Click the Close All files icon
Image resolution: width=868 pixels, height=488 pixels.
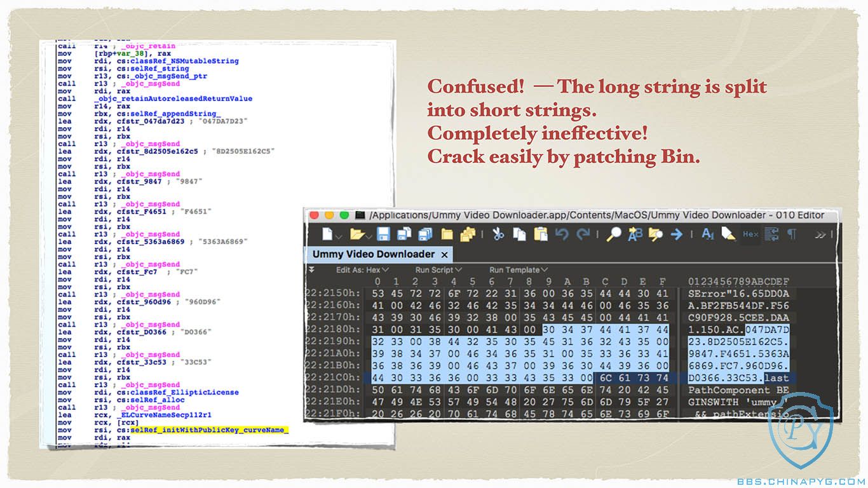[468, 234]
